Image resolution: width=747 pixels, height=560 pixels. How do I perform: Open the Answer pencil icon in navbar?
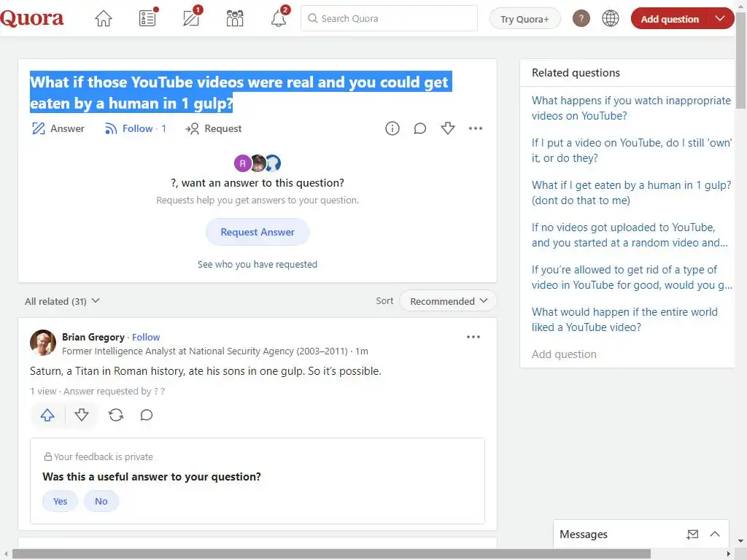click(x=192, y=18)
